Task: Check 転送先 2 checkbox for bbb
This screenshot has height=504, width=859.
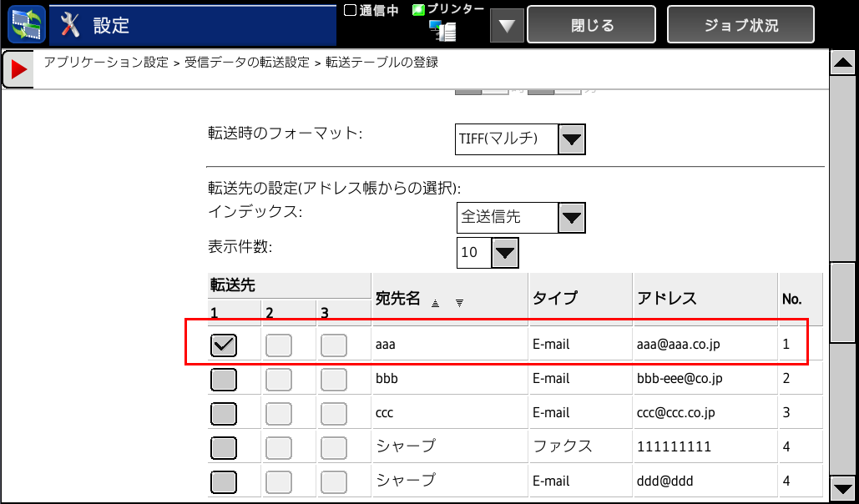Action: 278,380
